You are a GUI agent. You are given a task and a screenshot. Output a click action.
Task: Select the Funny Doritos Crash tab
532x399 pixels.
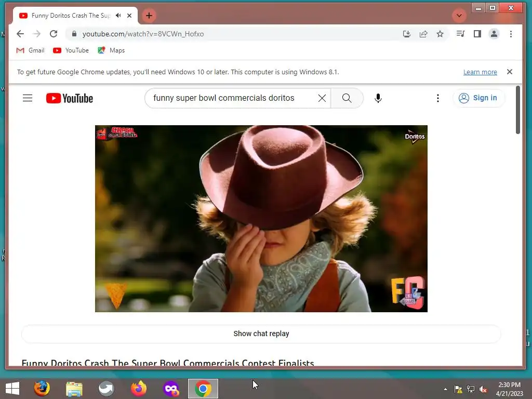[x=71, y=16]
